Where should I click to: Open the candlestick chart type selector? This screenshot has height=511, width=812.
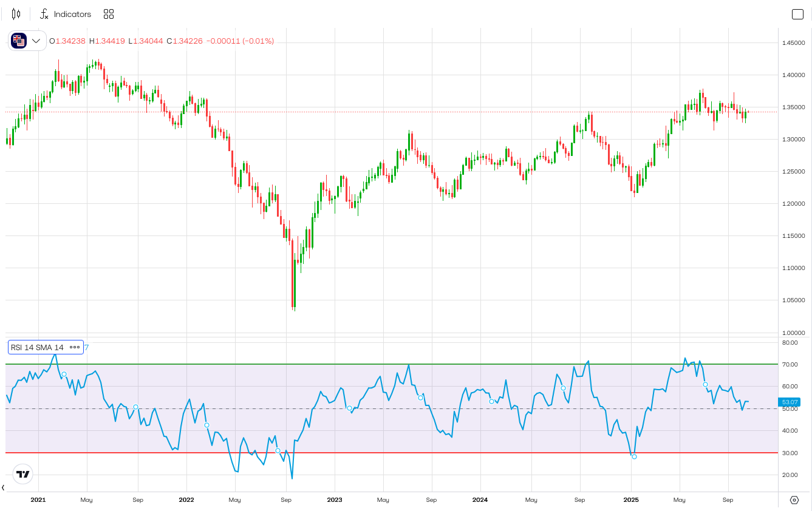pyautogui.click(x=16, y=14)
